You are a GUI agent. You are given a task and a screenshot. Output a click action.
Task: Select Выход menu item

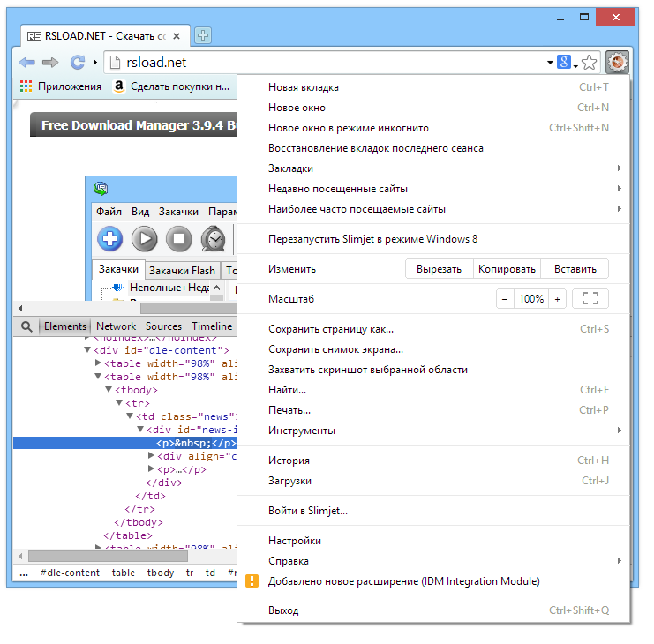(x=433, y=610)
